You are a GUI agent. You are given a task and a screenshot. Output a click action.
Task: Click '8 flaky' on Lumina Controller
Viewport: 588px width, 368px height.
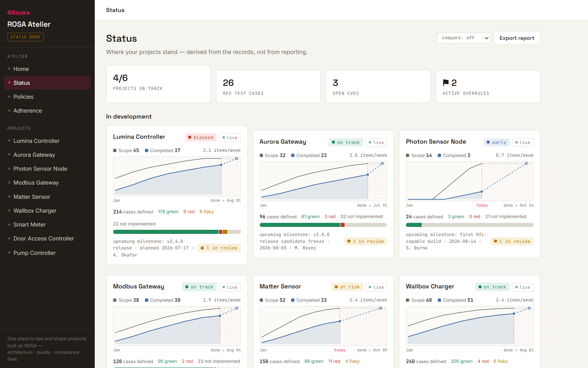click(x=207, y=212)
